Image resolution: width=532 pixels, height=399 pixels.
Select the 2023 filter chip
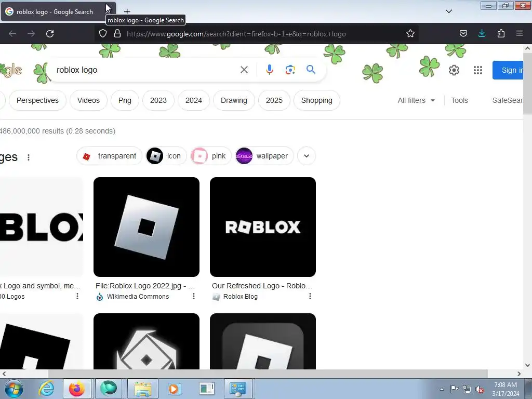pyautogui.click(x=158, y=100)
